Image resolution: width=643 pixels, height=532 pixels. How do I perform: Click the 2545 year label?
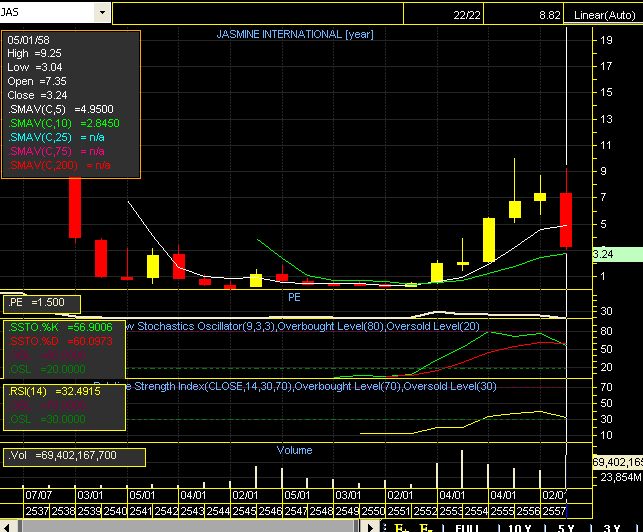[x=244, y=511]
